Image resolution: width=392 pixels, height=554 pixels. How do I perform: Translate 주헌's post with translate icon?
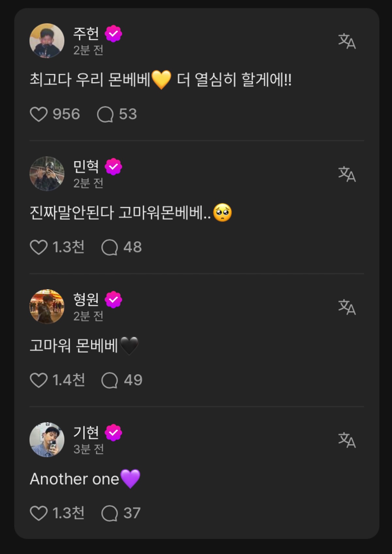tap(347, 41)
